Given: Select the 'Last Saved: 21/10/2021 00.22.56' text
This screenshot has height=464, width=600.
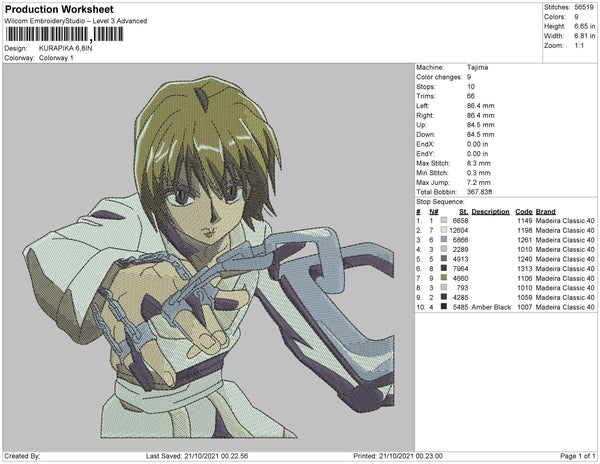Looking at the screenshot, I should (x=197, y=456).
